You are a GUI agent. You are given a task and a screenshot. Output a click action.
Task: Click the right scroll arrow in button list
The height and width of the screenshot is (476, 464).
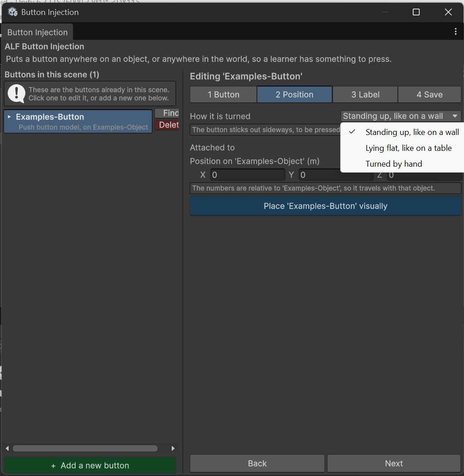coord(173,448)
